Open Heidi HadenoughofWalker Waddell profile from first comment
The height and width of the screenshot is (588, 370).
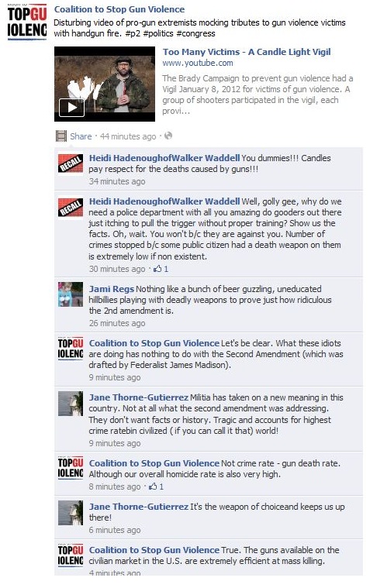coord(164,158)
